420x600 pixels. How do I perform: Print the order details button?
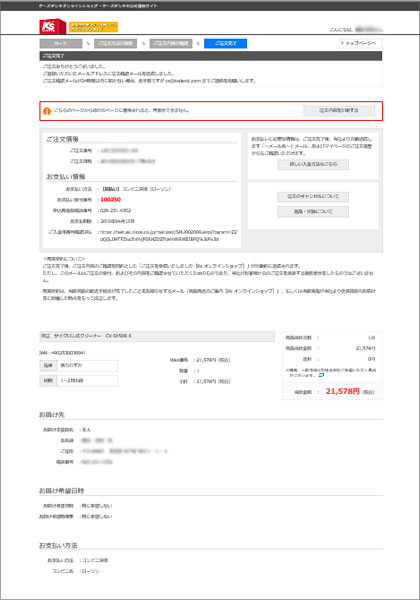(x=339, y=111)
